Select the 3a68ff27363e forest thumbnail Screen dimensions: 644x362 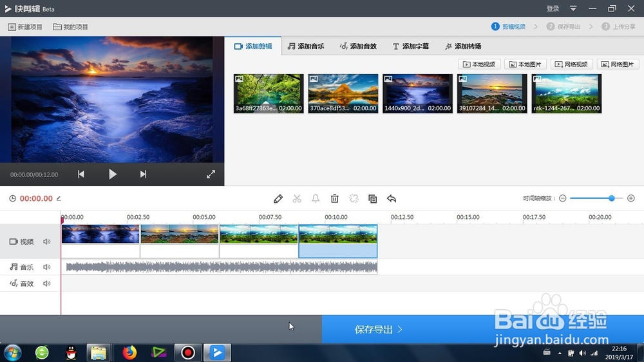point(269,93)
